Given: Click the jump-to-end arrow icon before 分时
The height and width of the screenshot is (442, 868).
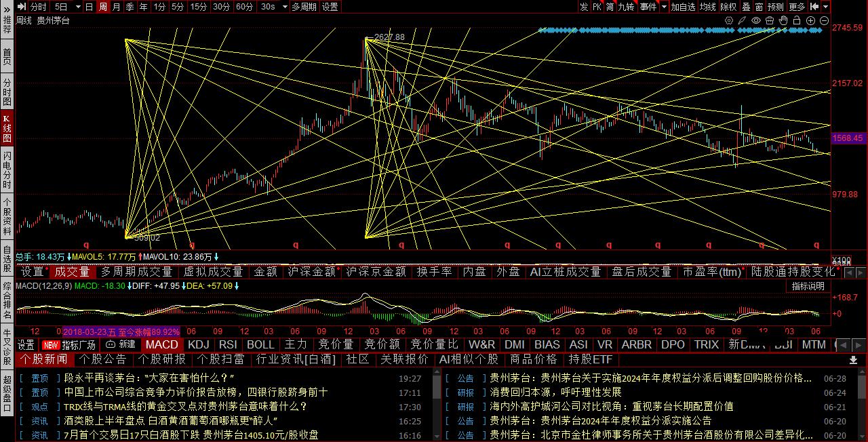Looking at the screenshot, I should click(22, 6).
